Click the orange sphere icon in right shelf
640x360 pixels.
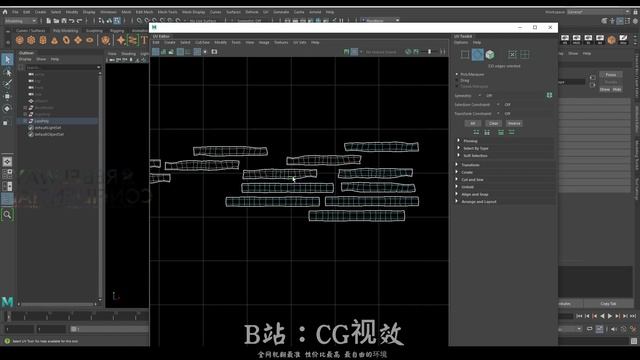[611, 40]
